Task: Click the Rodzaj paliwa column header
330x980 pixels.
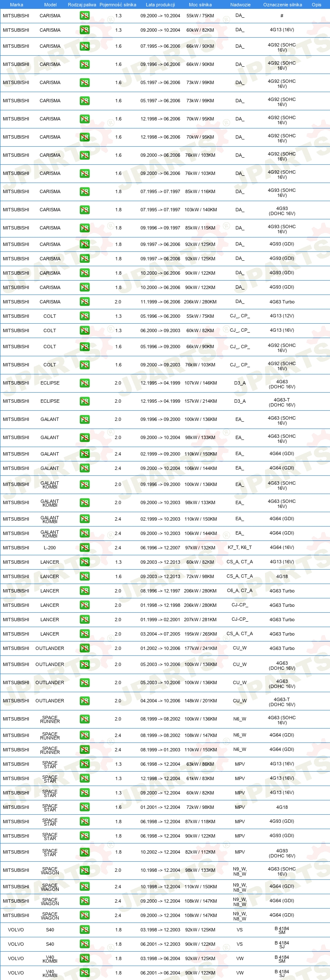Action: click(x=82, y=5)
